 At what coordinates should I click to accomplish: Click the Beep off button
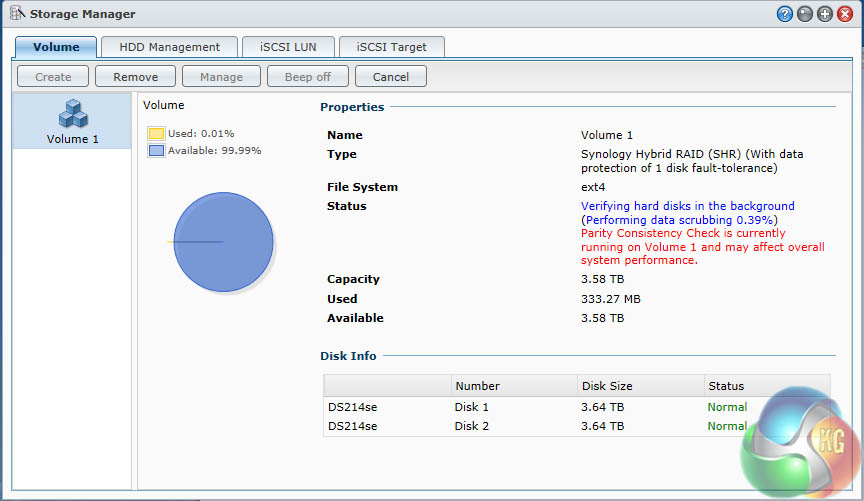[309, 77]
